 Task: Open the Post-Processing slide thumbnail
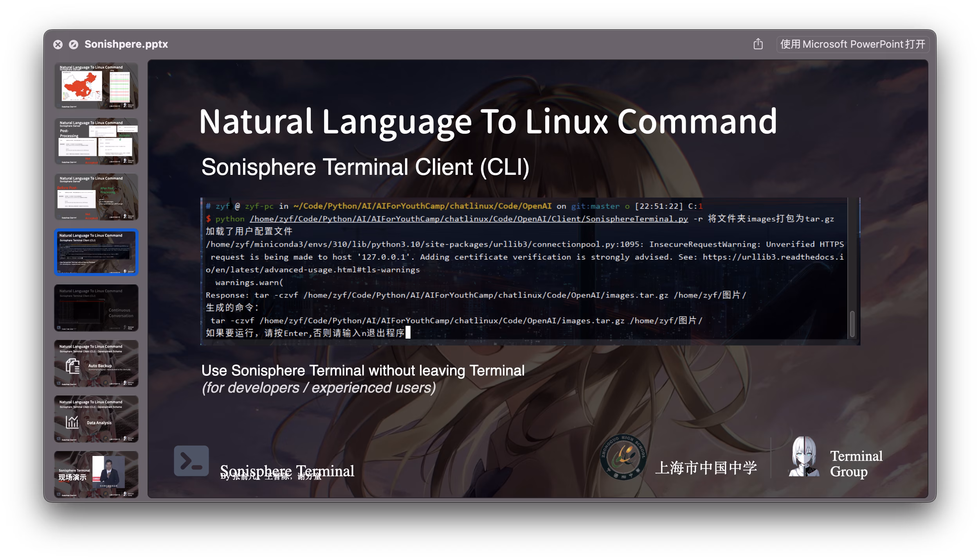pos(96,141)
